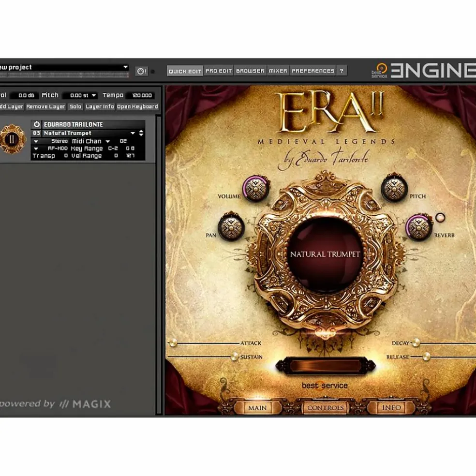Open the Info page
This screenshot has width=476, height=476.
[391, 408]
